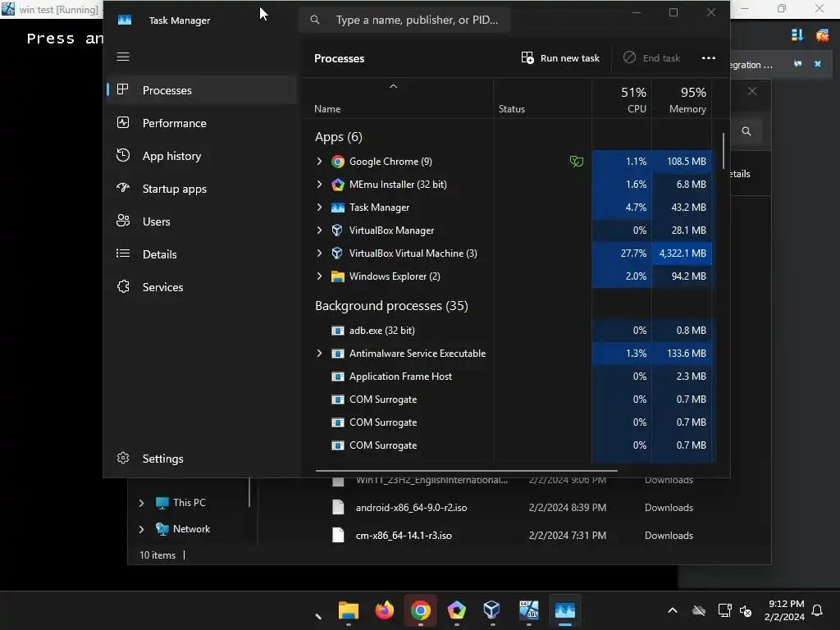Show hidden system tray icons
This screenshot has height=630, width=840.
(673, 610)
